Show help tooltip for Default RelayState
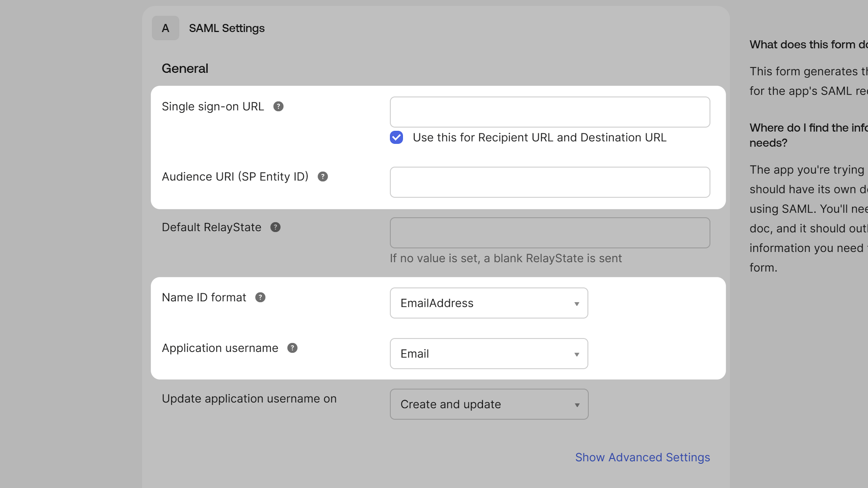 pos(275,227)
